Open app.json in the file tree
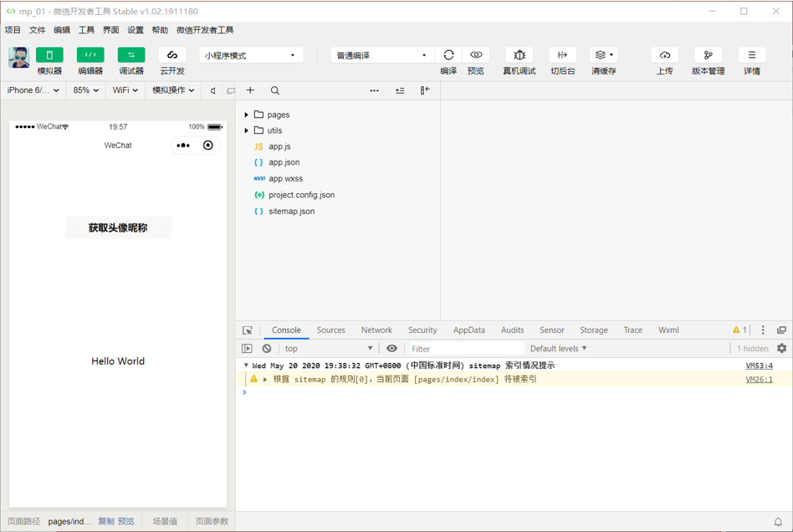The width and height of the screenshot is (793, 532). pyautogui.click(x=284, y=162)
